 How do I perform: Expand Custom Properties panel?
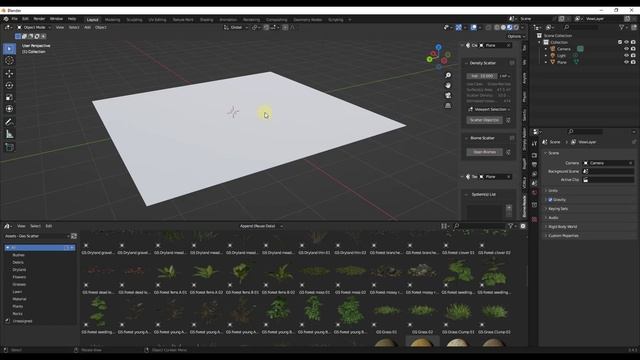coord(563,236)
